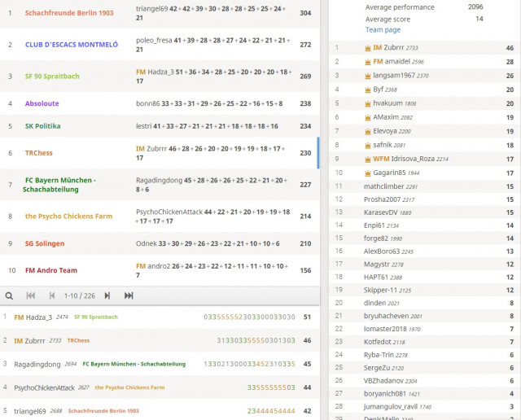Open SF 90 Spraitbach team row
521x420 pixels.
[x=160, y=76]
